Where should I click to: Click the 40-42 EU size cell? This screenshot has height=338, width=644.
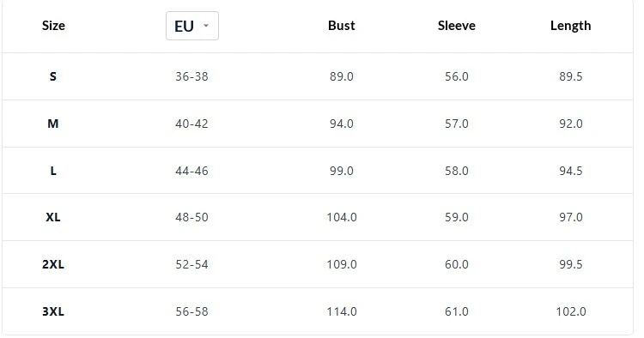191,124
